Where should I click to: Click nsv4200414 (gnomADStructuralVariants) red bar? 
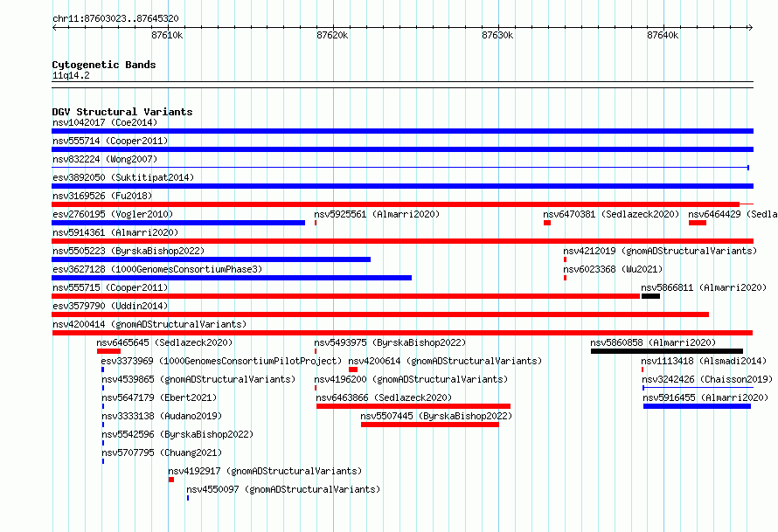tap(402, 333)
